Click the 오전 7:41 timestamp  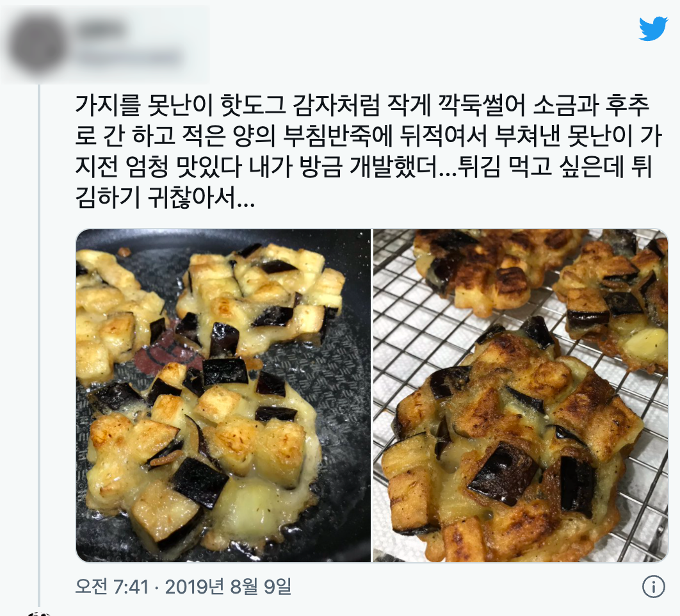[x=112, y=587]
